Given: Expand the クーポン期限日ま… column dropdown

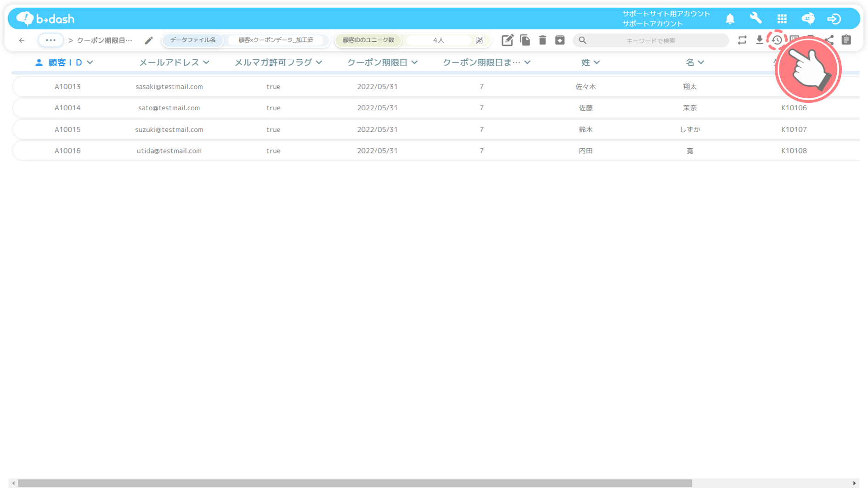Looking at the screenshot, I should pos(527,62).
